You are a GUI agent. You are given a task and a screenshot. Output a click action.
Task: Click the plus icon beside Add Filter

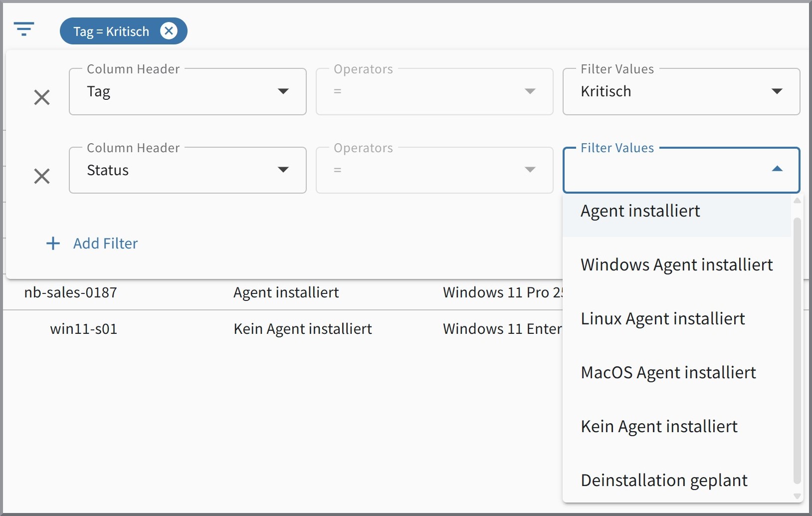pos(53,244)
